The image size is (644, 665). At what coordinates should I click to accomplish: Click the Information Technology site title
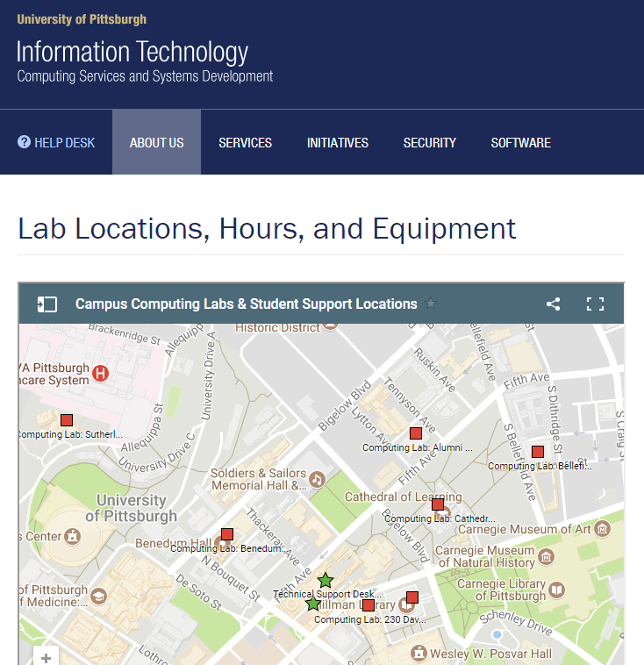click(x=132, y=52)
